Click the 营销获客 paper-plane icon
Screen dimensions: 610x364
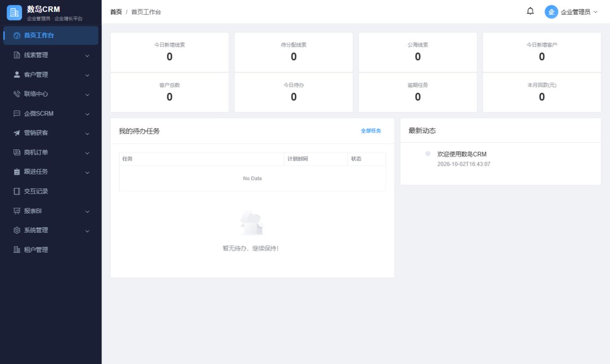pyautogui.click(x=17, y=133)
